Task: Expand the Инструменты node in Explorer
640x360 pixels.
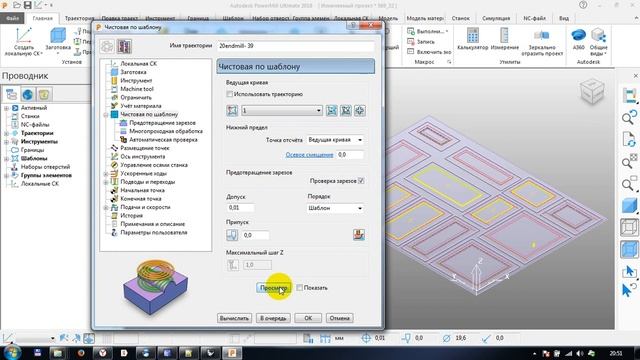Action: tap(7, 142)
